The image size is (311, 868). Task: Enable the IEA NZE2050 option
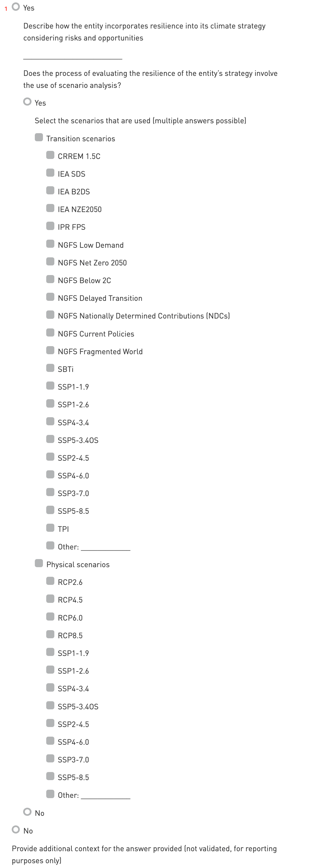(x=50, y=208)
